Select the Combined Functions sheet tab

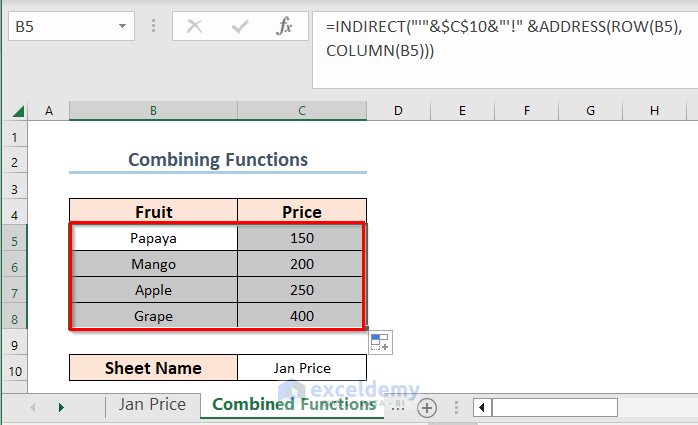tap(293, 405)
